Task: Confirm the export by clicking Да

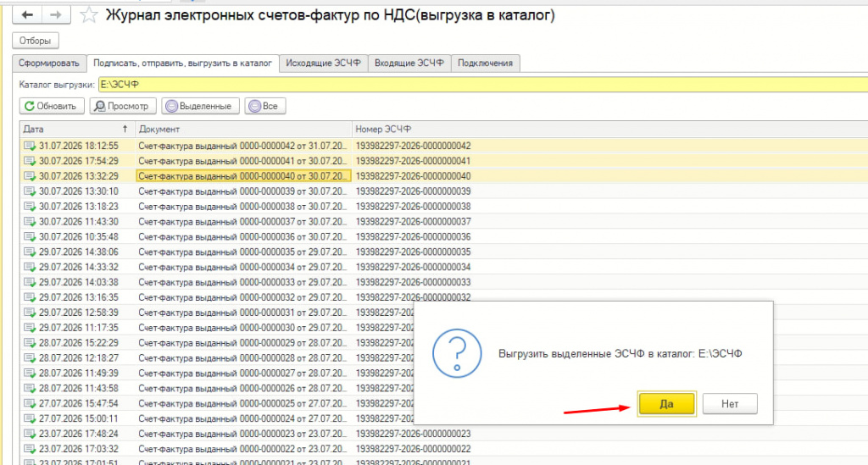Action: (666, 404)
